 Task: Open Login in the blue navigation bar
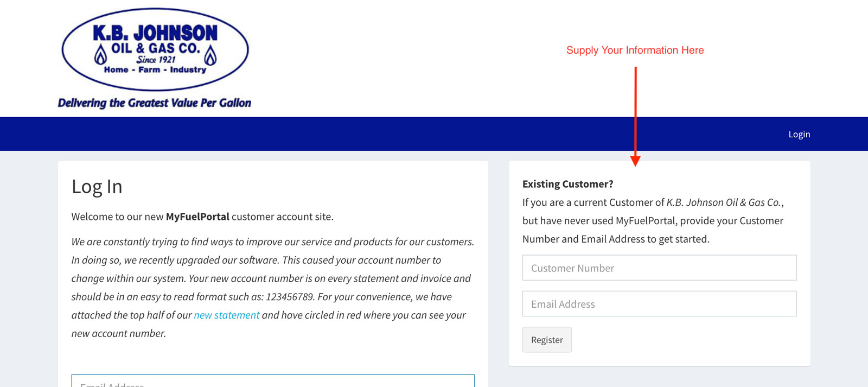799,134
